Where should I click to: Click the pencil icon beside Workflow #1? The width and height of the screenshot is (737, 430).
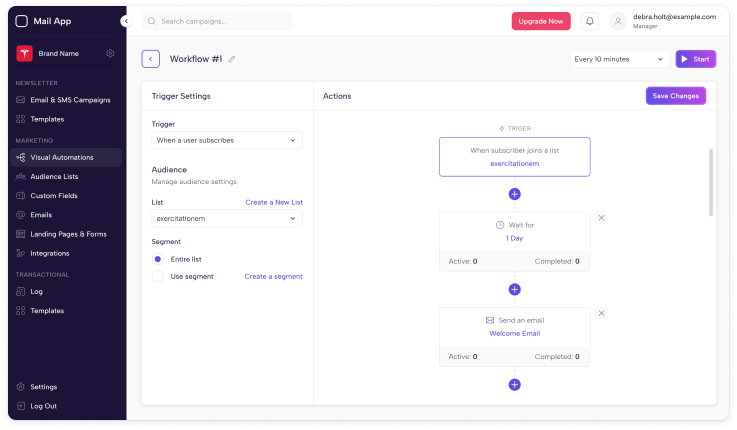232,59
